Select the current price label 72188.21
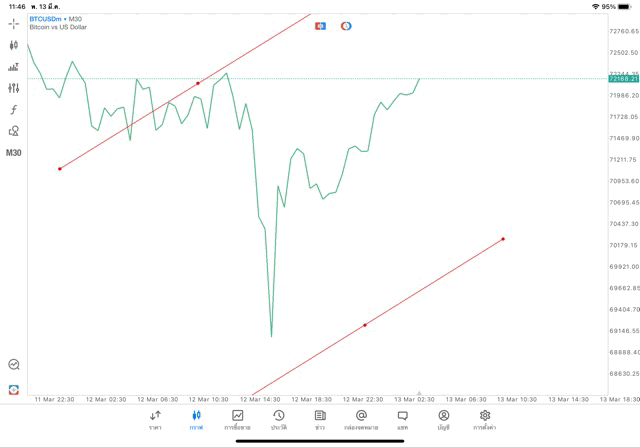Screen dimensions: 640x447 point(623,79)
